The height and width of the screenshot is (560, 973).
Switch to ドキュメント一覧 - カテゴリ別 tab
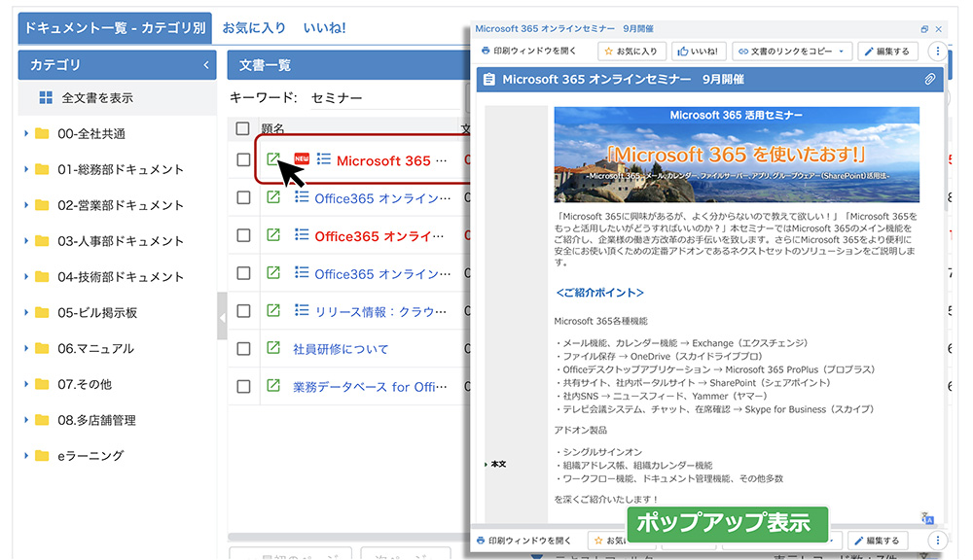point(115,28)
